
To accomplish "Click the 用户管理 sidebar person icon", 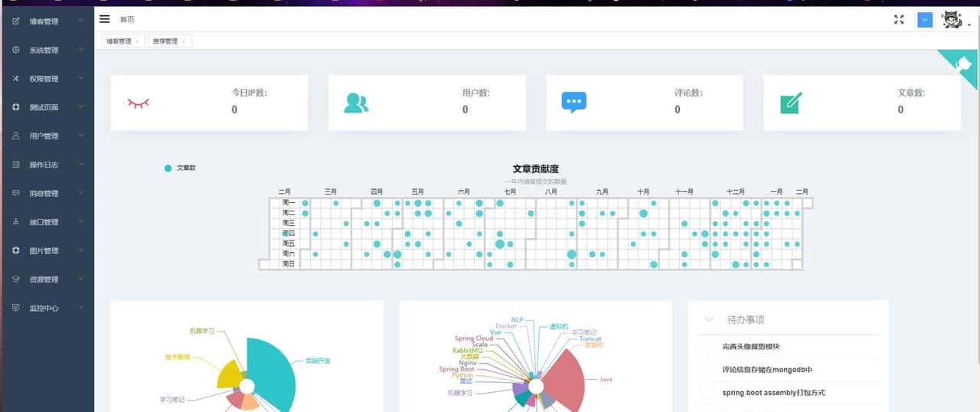I will click(16, 136).
